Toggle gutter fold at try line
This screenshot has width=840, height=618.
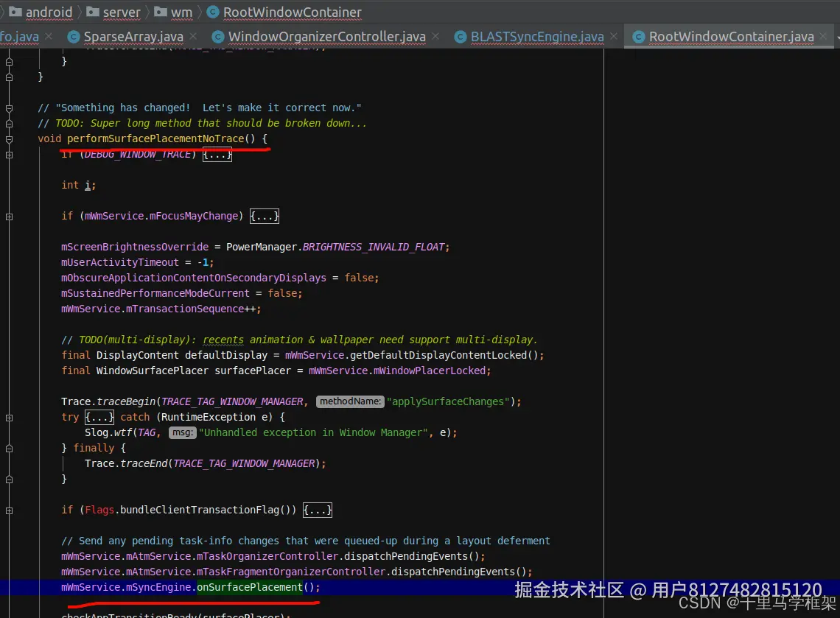coord(9,418)
